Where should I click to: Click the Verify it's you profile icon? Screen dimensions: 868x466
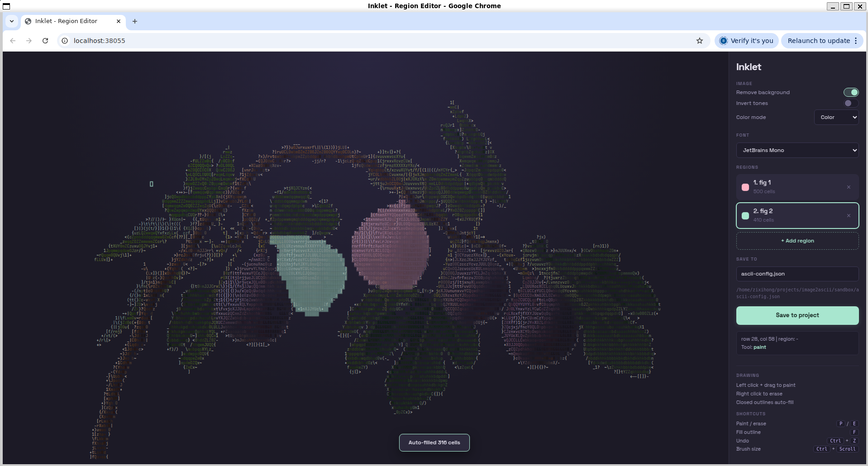(x=723, y=40)
